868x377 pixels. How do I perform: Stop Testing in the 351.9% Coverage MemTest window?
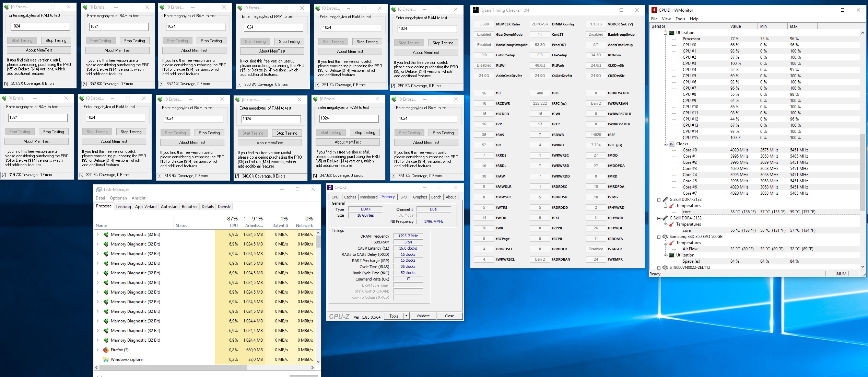(56, 41)
